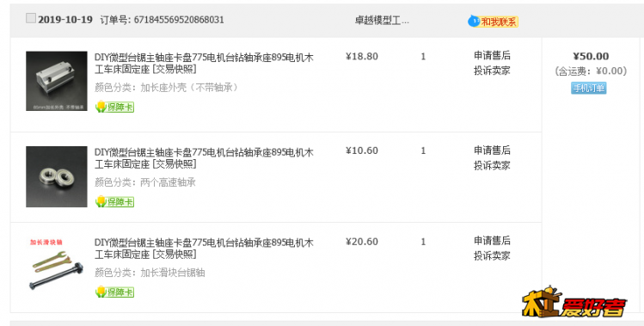Click the 木工爱好者 watermark logo
644x326 pixels.
574,302
